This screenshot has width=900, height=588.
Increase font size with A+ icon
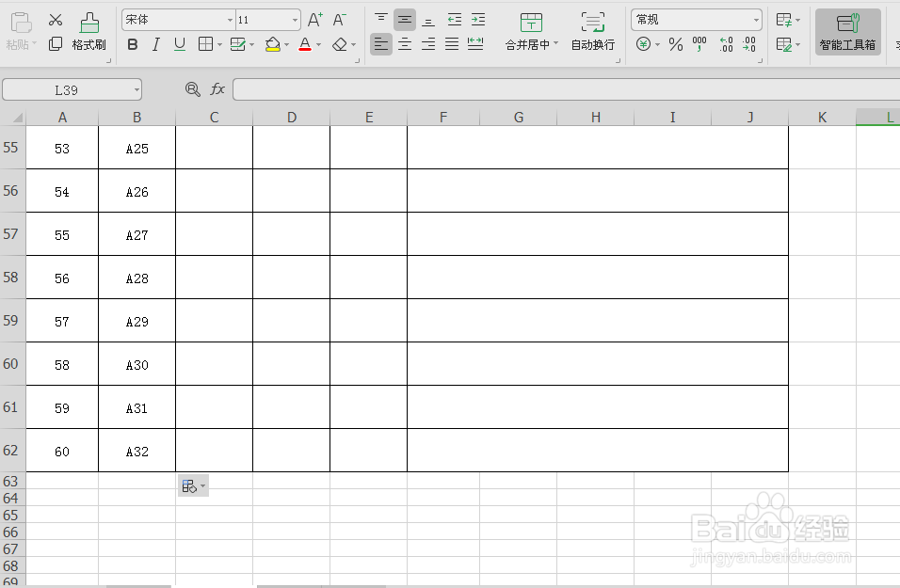[315, 20]
